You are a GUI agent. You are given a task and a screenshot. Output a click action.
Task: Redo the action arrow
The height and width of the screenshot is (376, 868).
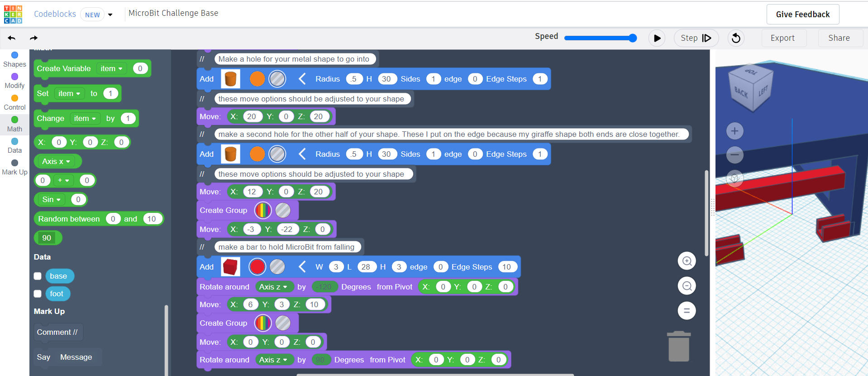(x=34, y=38)
